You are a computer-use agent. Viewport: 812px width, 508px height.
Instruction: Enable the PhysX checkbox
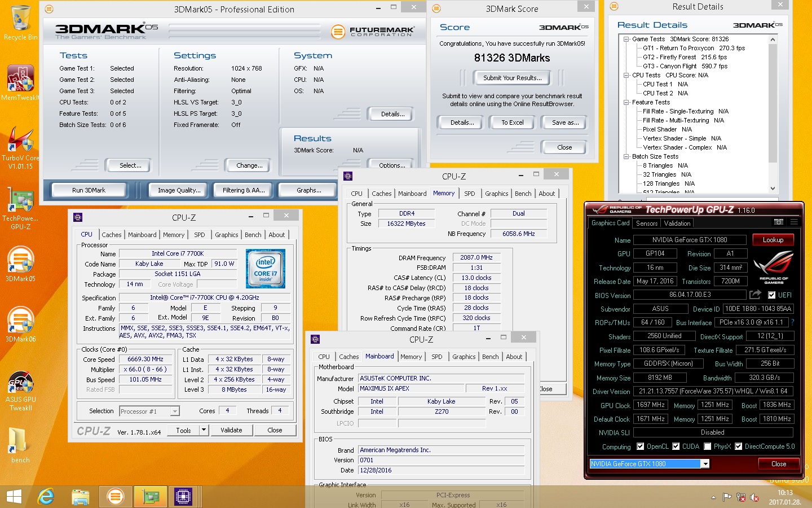point(707,446)
